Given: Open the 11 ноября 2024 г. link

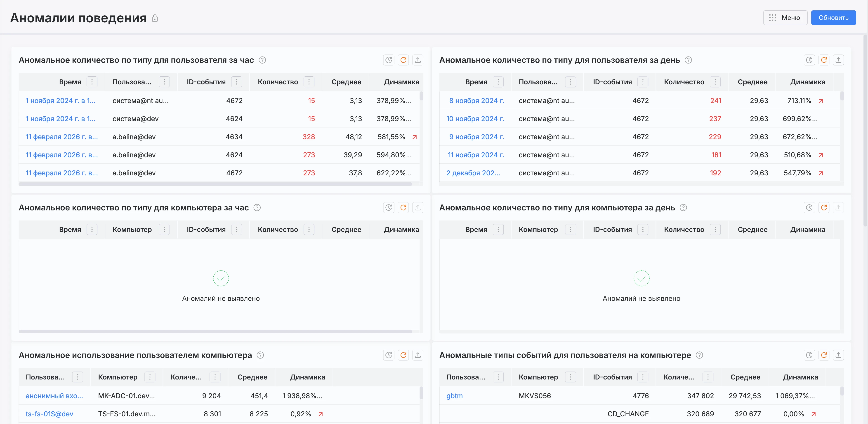Looking at the screenshot, I should [x=476, y=155].
